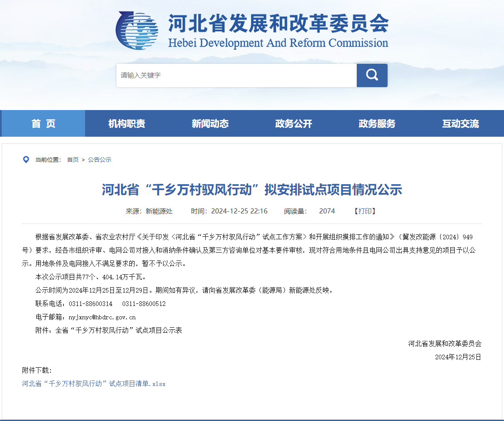
Task: Open the 政务服务 navigation tab
Action: click(x=377, y=123)
